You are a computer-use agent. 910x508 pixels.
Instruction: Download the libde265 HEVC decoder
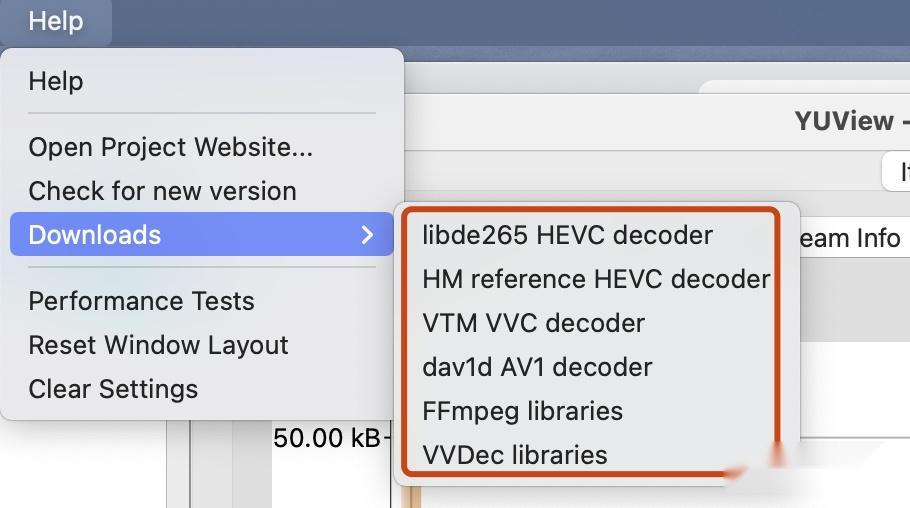pos(567,235)
